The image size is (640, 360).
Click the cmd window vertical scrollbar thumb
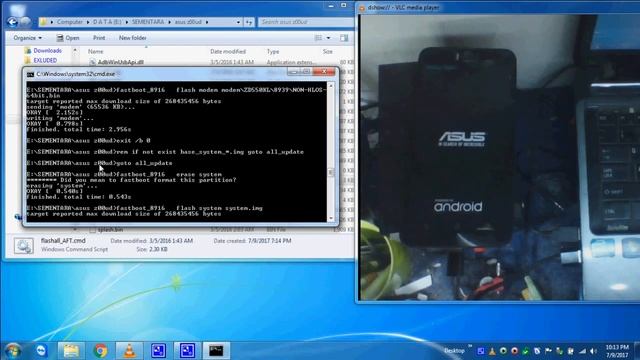click(331, 172)
